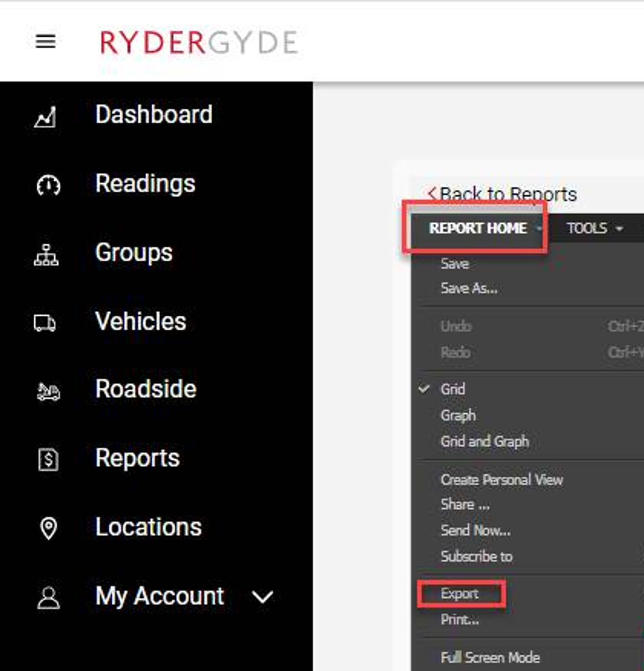Choose Create Personal View
Viewport: 644px width, 671px height.
tap(501, 480)
